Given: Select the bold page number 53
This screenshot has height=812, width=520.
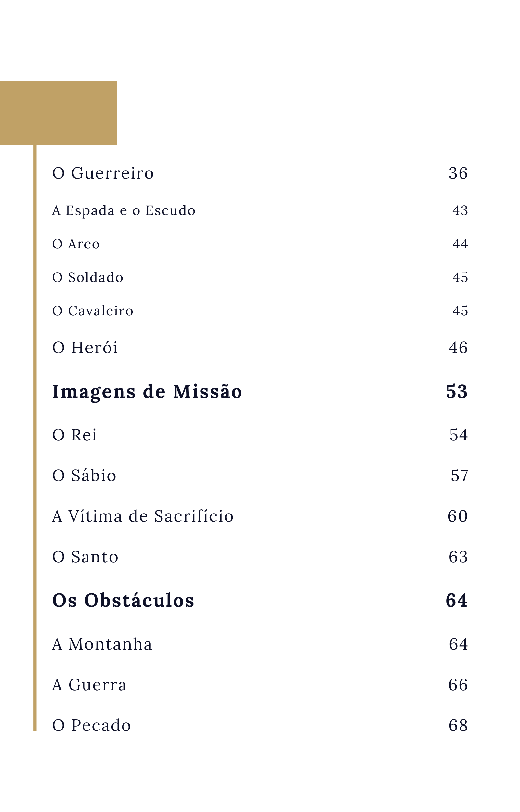Looking at the screenshot, I should pos(457,392).
